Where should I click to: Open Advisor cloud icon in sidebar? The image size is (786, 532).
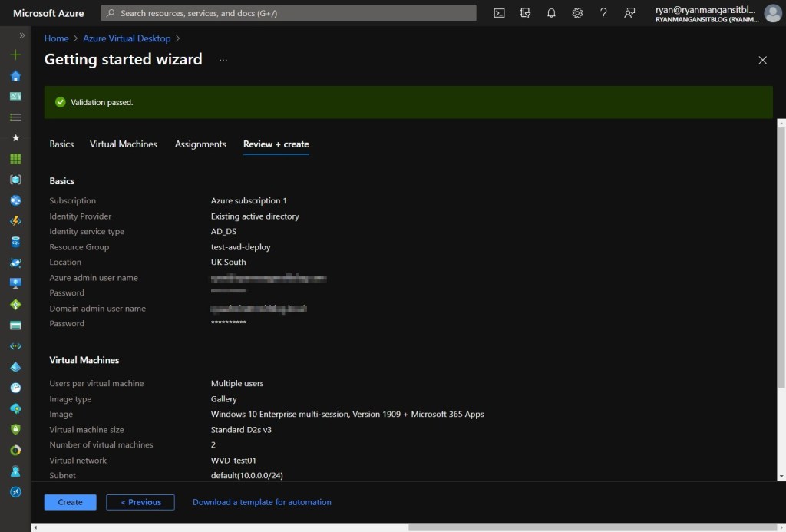point(15,408)
